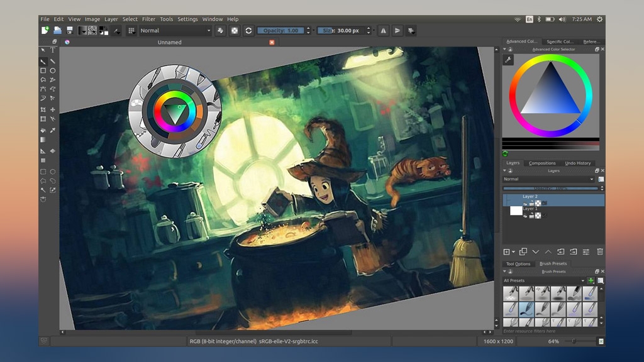Select the Rectangular Selection tool
The width and height of the screenshot is (644, 362).
tap(43, 172)
